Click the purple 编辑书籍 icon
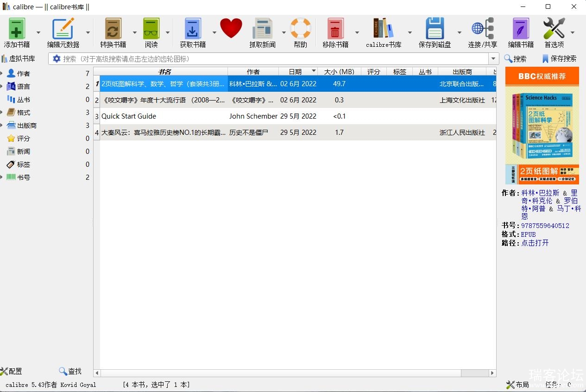Viewport: 586px width, 392px height. point(521,29)
